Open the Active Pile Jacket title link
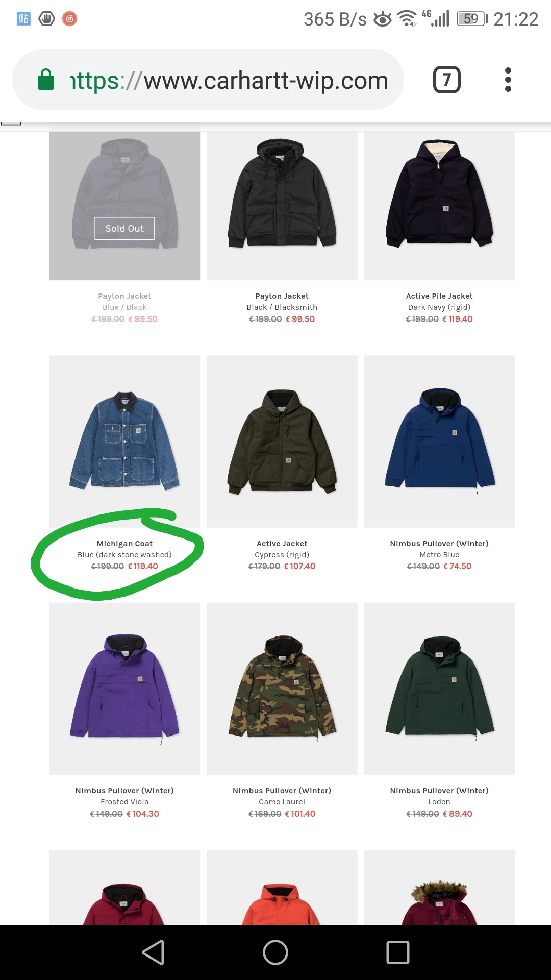Image resolution: width=551 pixels, height=980 pixels. tap(439, 296)
